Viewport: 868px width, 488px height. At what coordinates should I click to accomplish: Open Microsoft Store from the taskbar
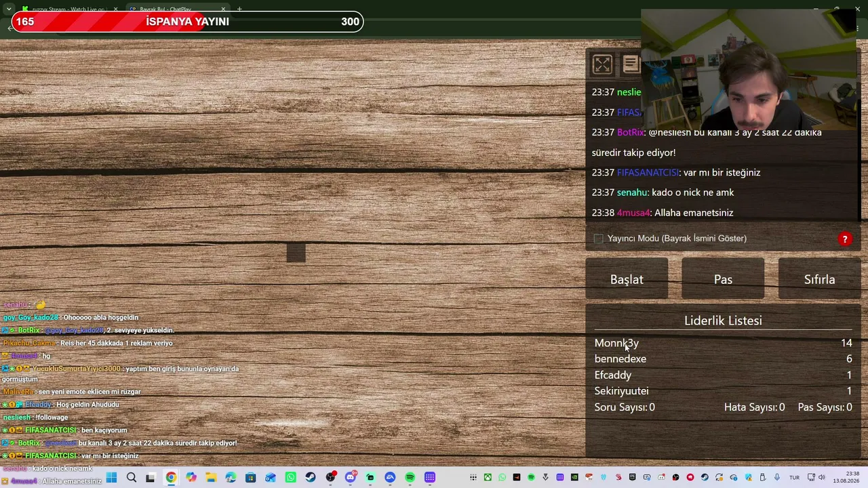[x=251, y=478]
